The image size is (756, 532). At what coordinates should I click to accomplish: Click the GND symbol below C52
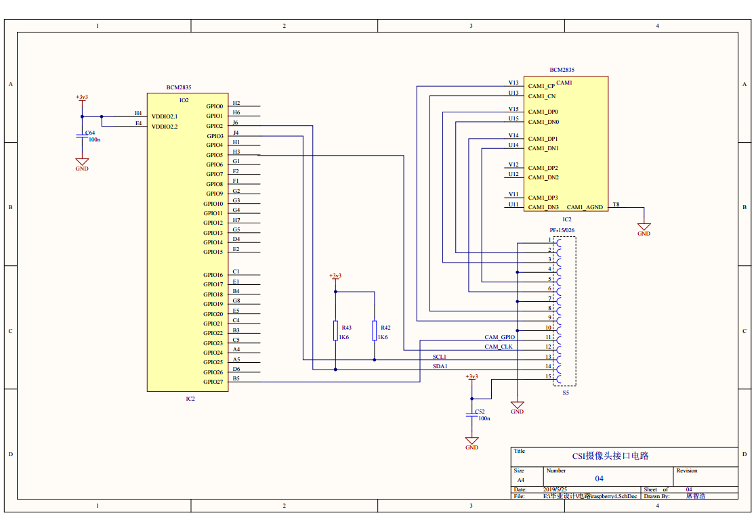coord(471,443)
